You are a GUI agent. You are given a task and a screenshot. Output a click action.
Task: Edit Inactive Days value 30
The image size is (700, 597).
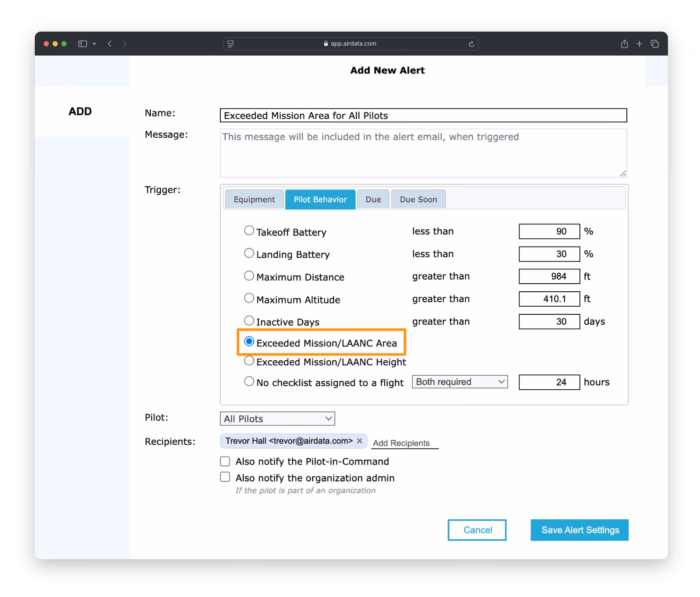pyautogui.click(x=549, y=322)
